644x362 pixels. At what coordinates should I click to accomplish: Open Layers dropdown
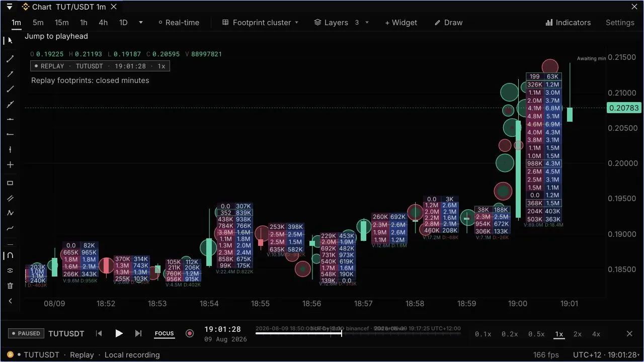(x=342, y=23)
